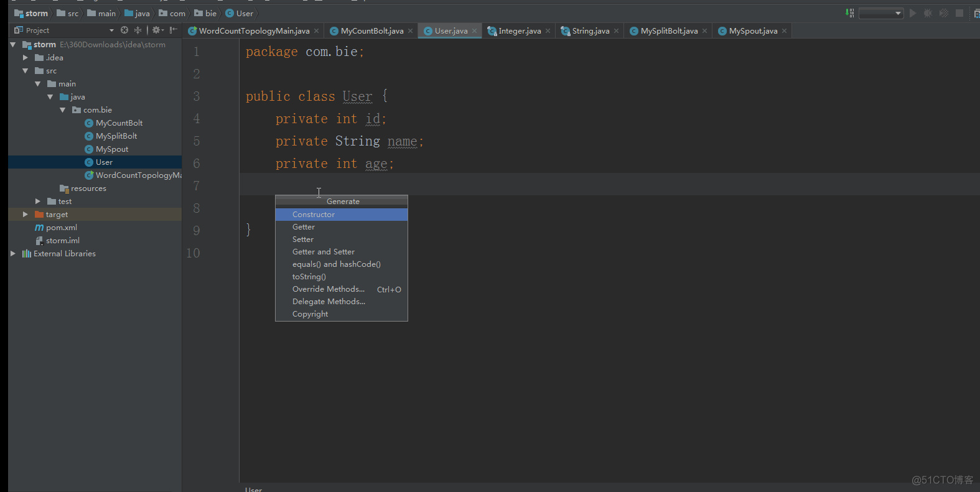Click the Run with Coverage icon
This screenshot has width=980, height=492.
click(944, 13)
